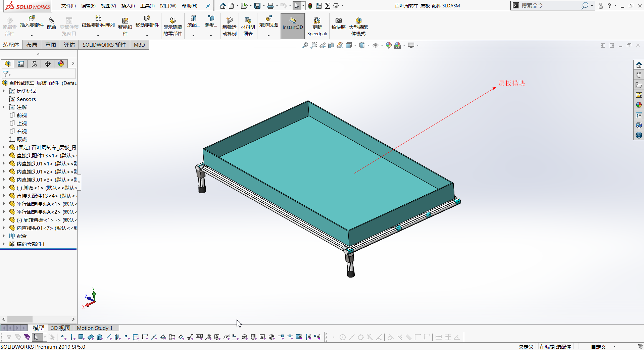
Task: Select the Mate (配合) tool
Action: 51,23
